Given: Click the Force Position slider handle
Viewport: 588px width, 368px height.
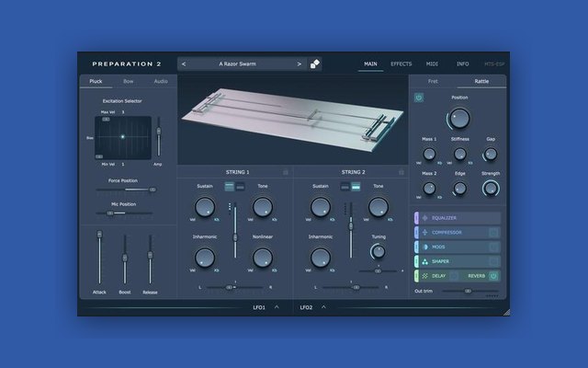Looking at the screenshot, I should (x=153, y=190).
